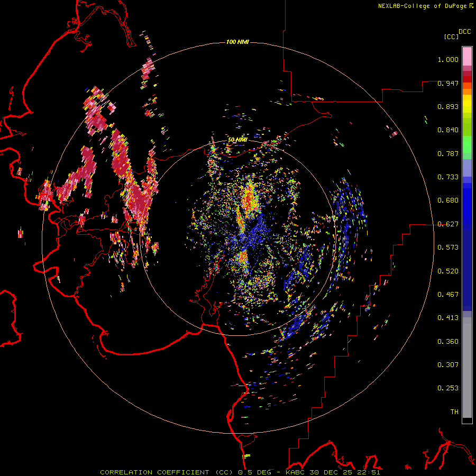This screenshot has height=476, width=476.
Task: Click the 0.627 scale value
Action: pyautogui.click(x=448, y=224)
